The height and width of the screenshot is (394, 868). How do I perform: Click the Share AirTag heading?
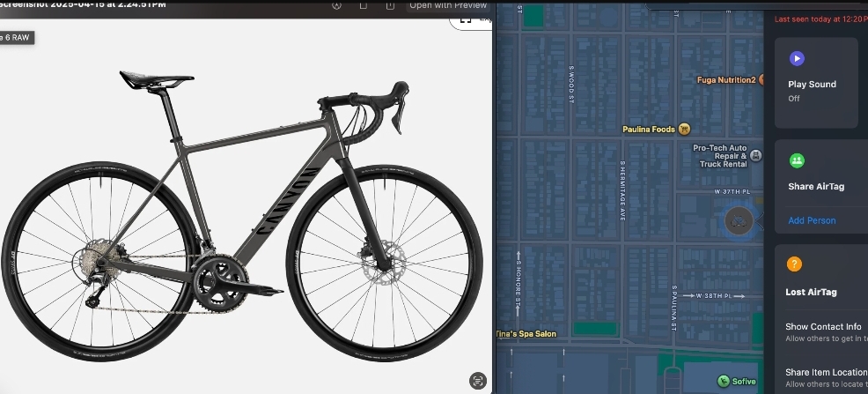coord(816,187)
